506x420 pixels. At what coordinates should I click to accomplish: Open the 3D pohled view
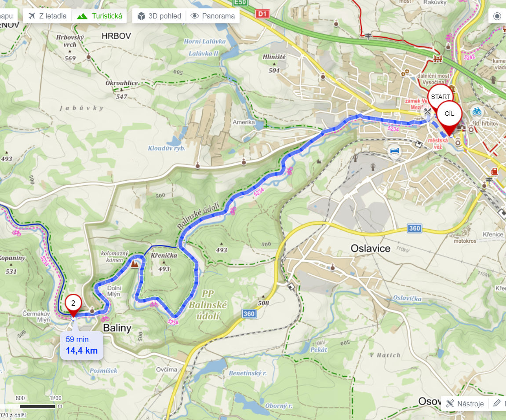(159, 16)
